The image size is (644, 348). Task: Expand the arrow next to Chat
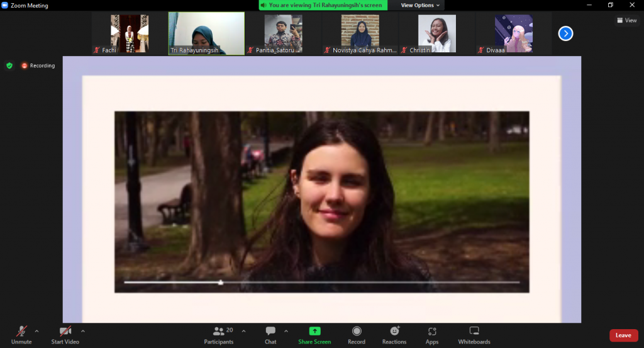click(x=286, y=330)
